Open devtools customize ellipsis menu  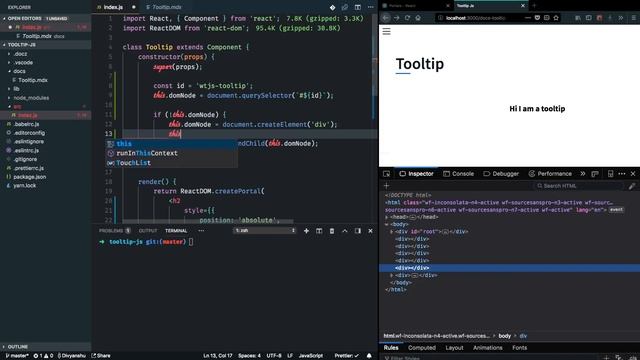tap(622, 173)
